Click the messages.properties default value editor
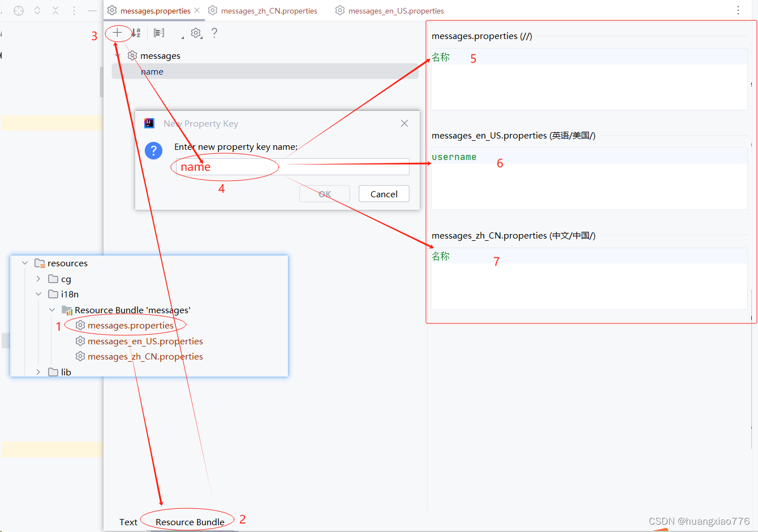This screenshot has width=758, height=532. click(x=589, y=79)
